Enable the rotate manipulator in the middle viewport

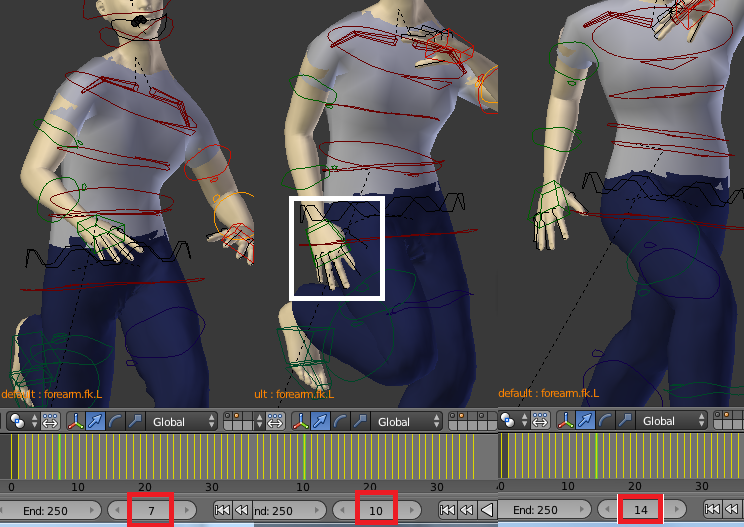[340, 422]
